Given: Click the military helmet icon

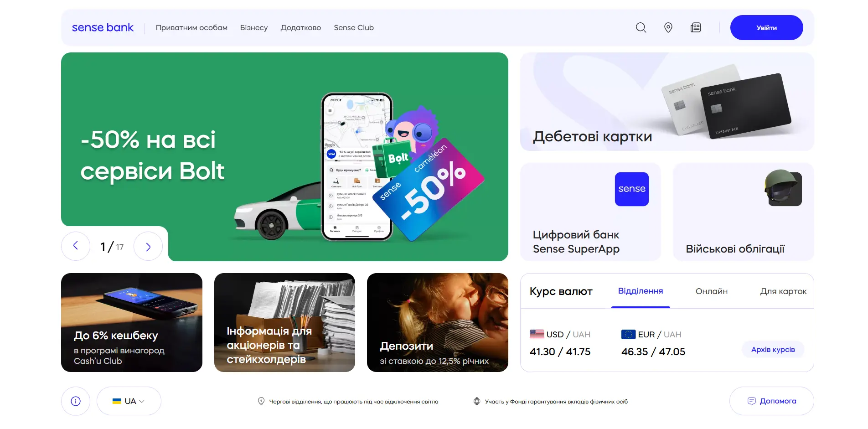Looking at the screenshot, I should pyautogui.click(x=783, y=188).
